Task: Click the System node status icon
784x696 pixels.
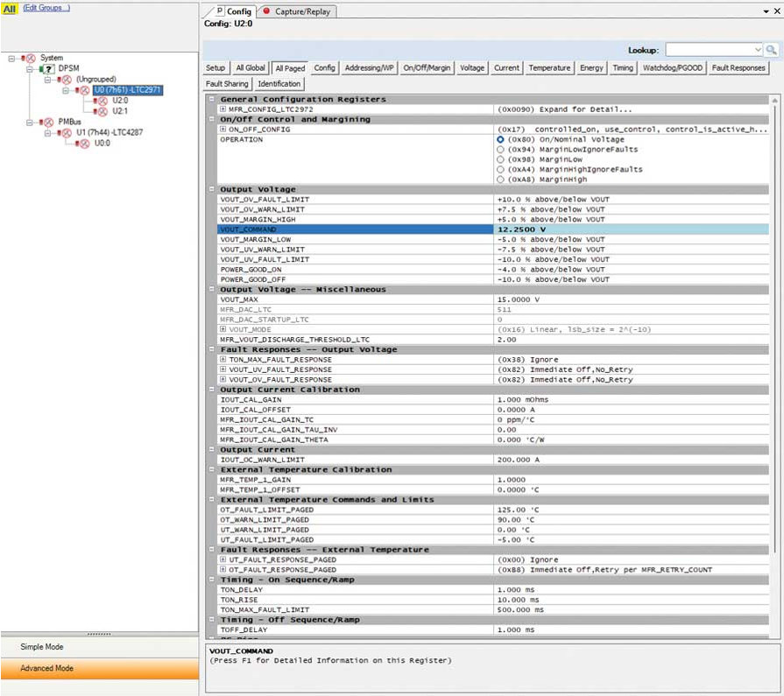Action: click(x=30, y=59)
